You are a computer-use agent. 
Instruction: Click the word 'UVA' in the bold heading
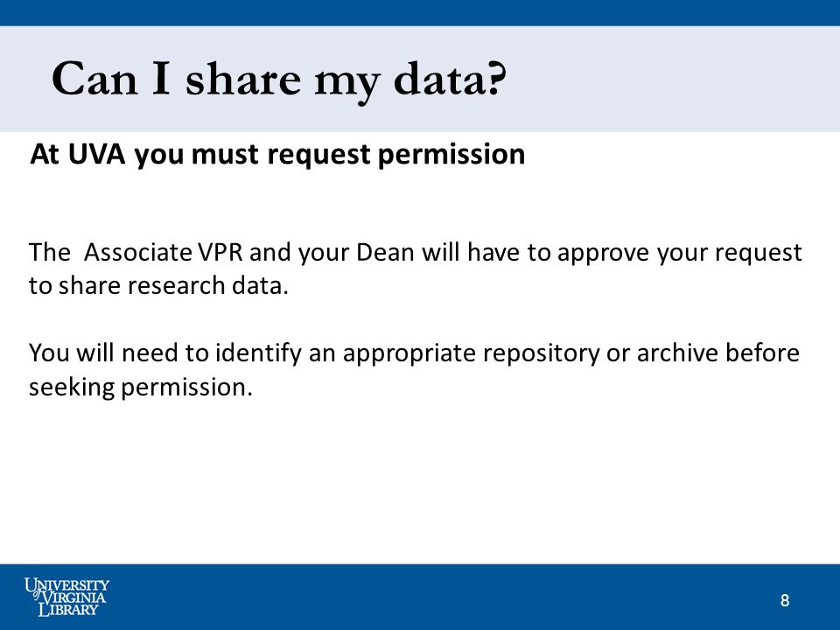pyautogui.click(x=96, y=154)
